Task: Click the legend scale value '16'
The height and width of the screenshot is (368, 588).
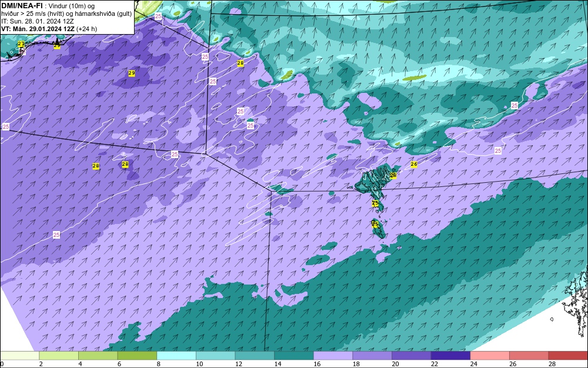Action: [x=317, y=364]
